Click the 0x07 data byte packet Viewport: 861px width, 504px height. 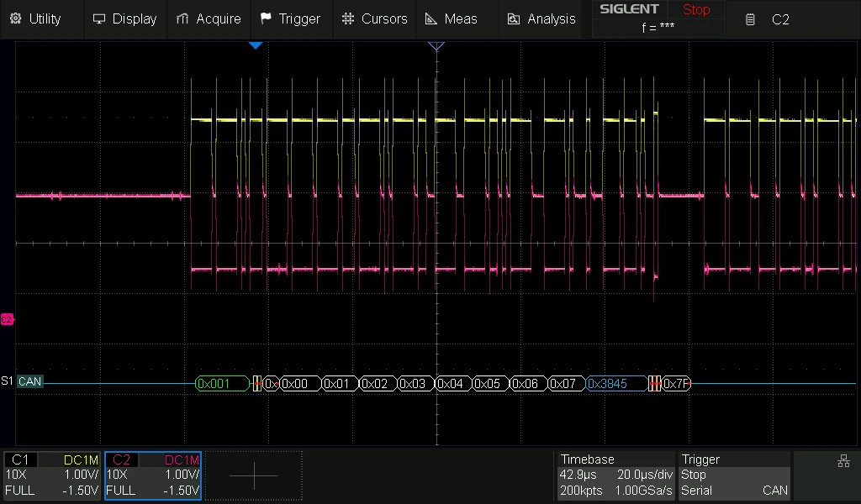coord(567,384)
